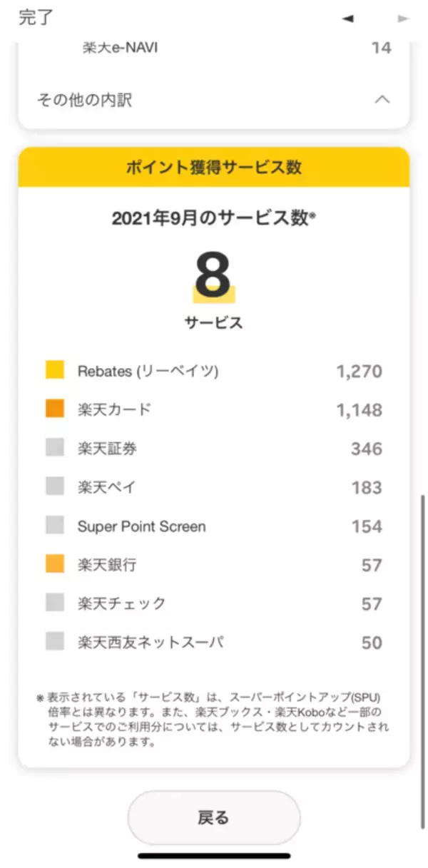Click the gray 楽天チェック square icon

[55, 603]
